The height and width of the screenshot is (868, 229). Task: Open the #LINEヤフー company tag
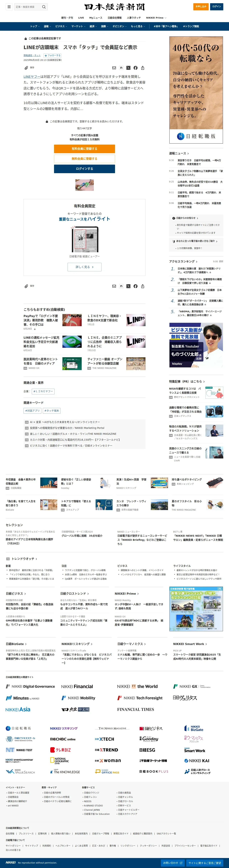(x=43, y=391)
